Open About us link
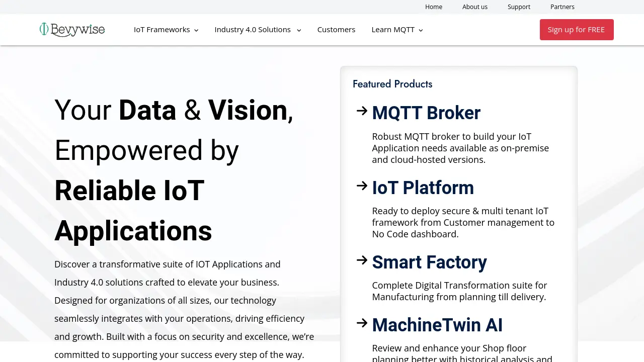 click(475, 7)
